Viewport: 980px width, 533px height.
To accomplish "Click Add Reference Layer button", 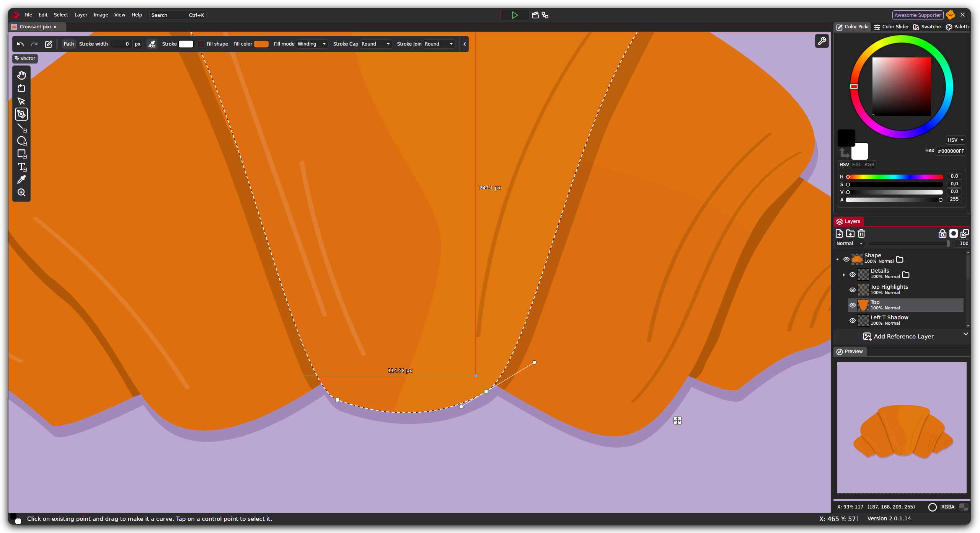I will [898, 337].
